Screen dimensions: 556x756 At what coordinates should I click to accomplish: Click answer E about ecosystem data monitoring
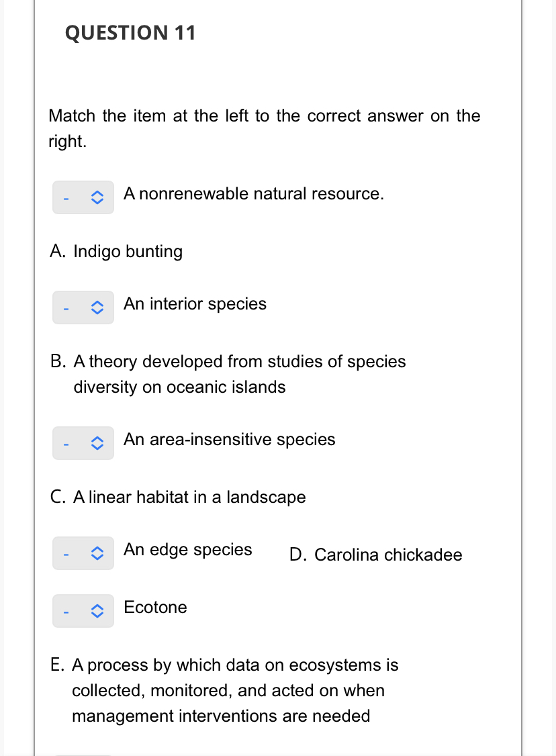pyautogui.click(x=225, y=690)
